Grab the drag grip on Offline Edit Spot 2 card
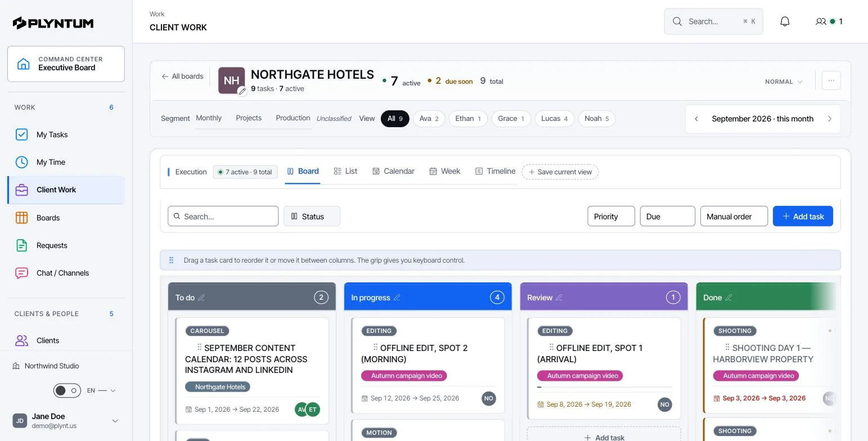The height and width of the screenshot is (441, 868). [375, 348]
